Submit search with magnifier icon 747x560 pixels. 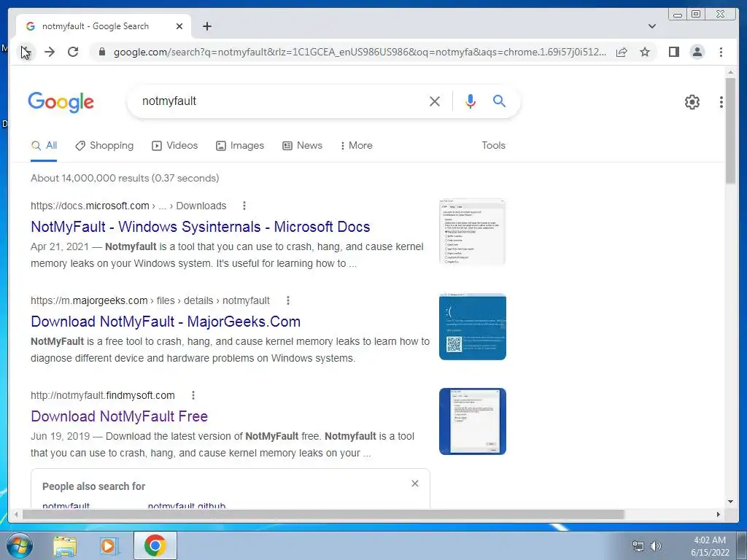pos(499,101)
